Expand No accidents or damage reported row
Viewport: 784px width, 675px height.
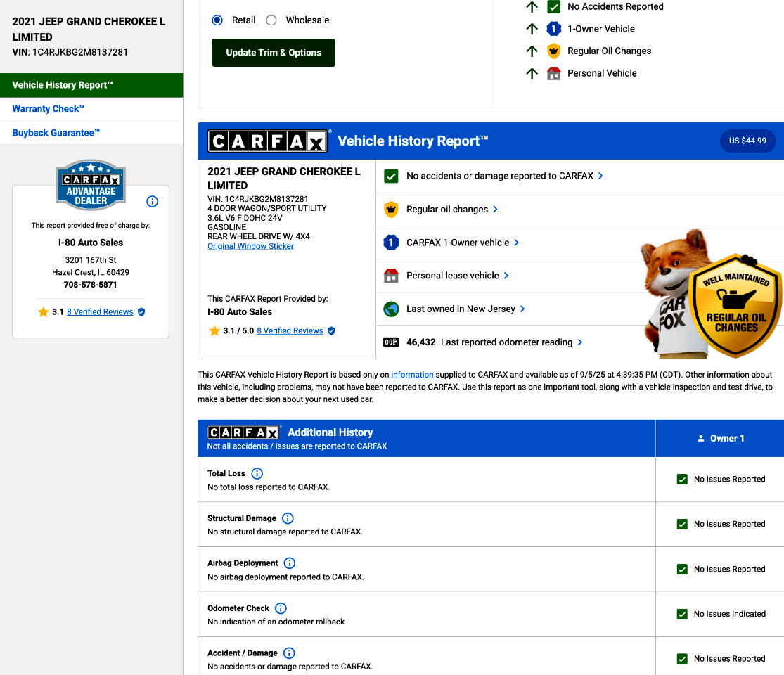click(x=504, y=176)
